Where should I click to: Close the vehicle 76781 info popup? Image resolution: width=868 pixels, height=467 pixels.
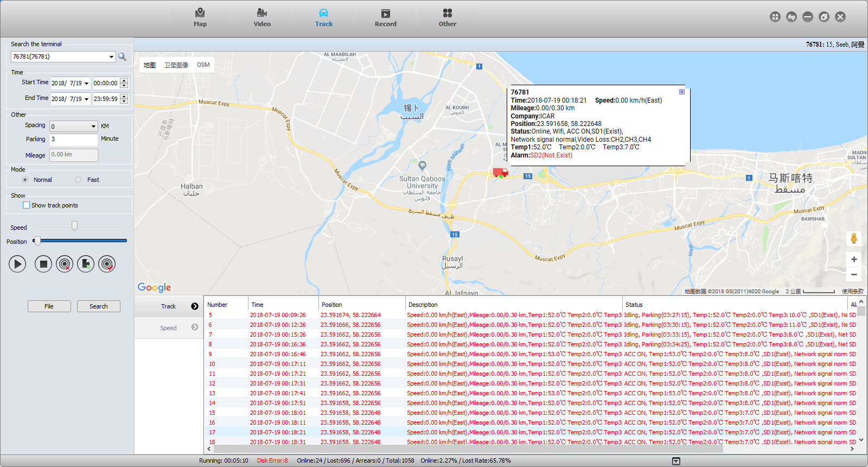(x=682, y=92)
